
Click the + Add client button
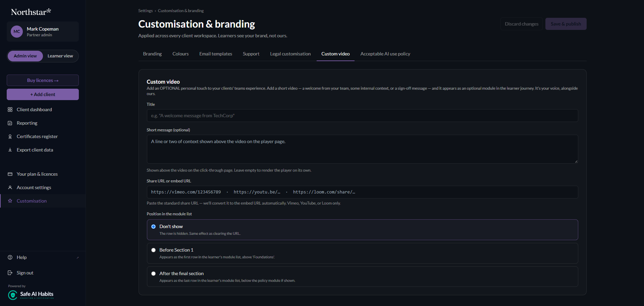tap(43, 94)
